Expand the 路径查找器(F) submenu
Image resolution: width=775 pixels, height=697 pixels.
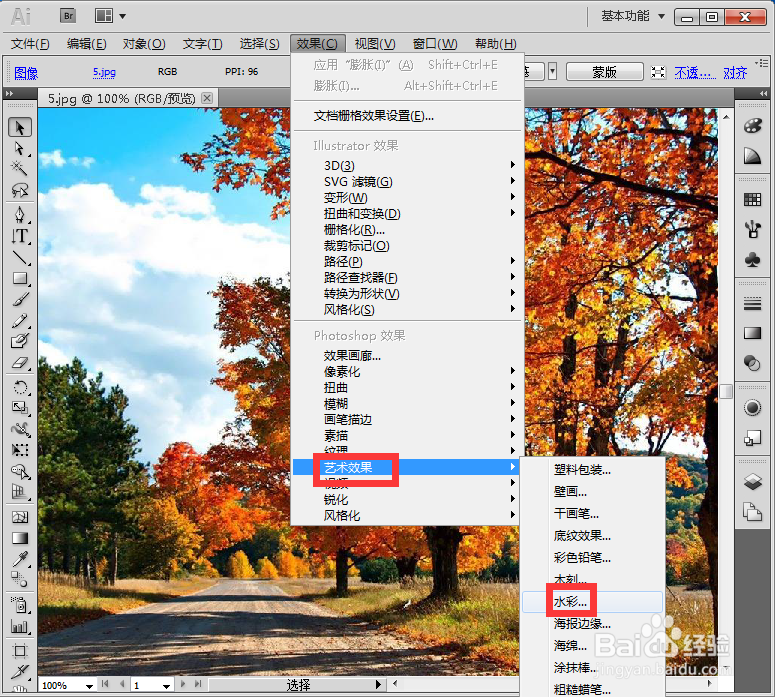pyautogui.click(x=408, y=278)
